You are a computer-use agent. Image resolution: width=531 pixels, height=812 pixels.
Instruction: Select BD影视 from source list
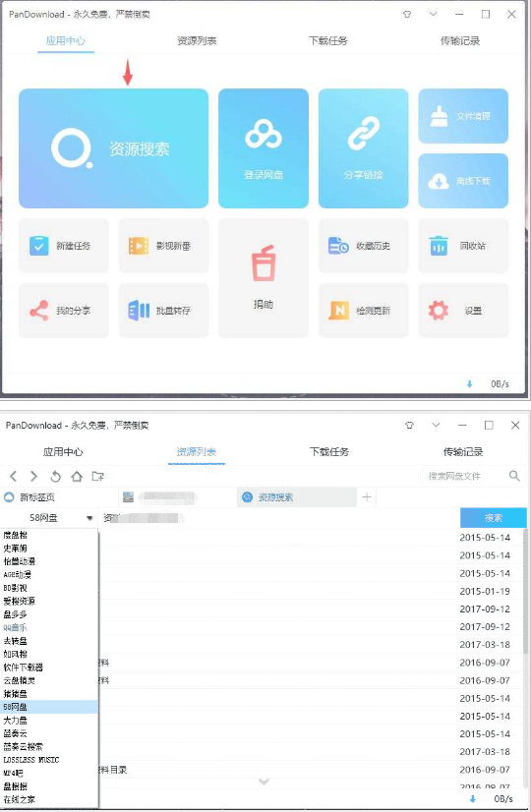coord(49,588)
